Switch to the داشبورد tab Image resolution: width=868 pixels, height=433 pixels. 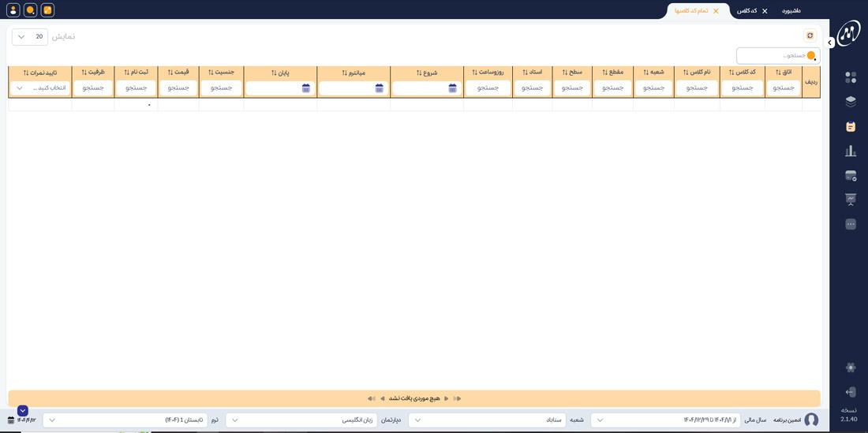click(791, 11)
